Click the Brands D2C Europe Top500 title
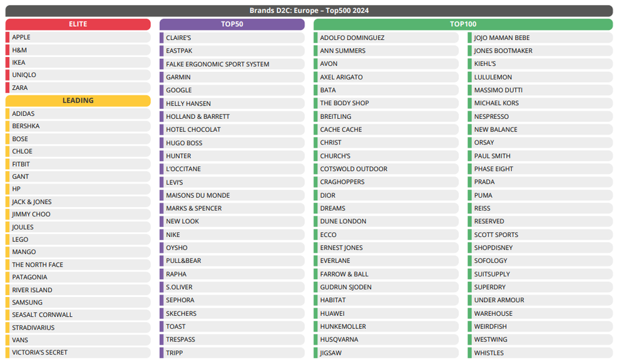 tap(309, 11)
